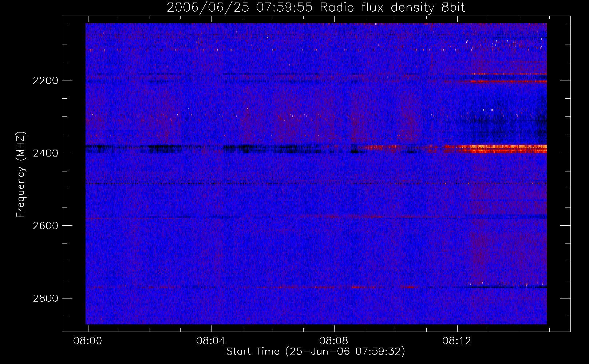Image resolution: width=589 pixels, height=364 pixels.
Task: Click the 08:04 time tick label
Action: pyautogui.click(x=211, y=341)
